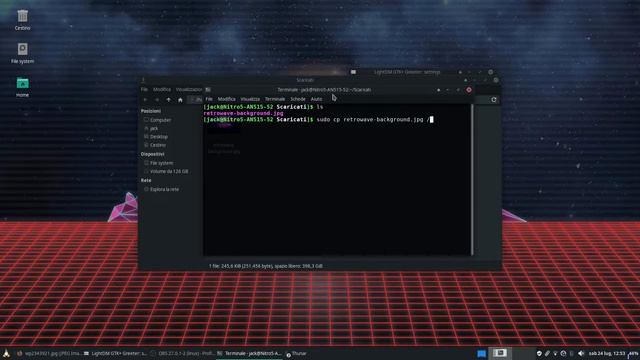Select Computer in the Thunar sidebar
The width and height of the screenshot is (640, 360).
coord(158,120)
